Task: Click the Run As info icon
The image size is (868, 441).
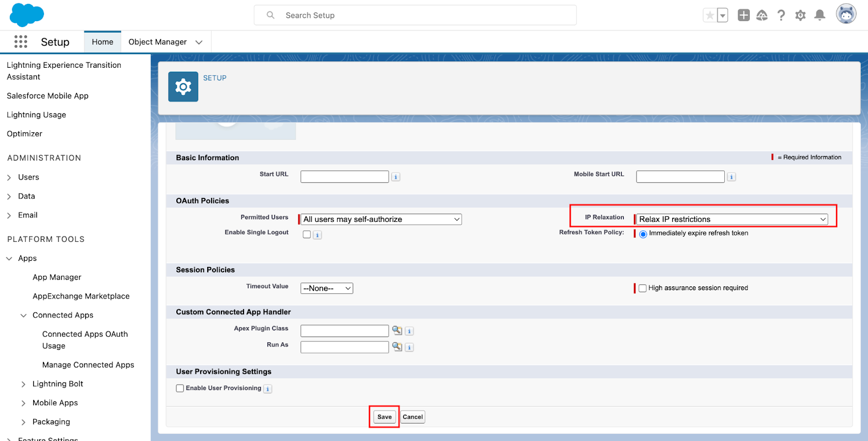Action: [410, 347]
